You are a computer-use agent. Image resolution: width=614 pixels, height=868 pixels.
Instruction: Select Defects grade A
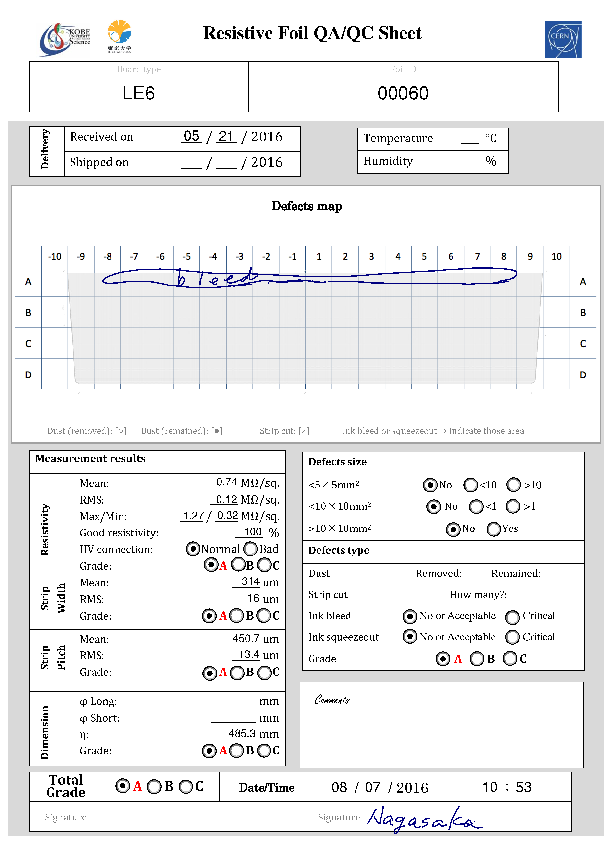click(x=443, y=659)
